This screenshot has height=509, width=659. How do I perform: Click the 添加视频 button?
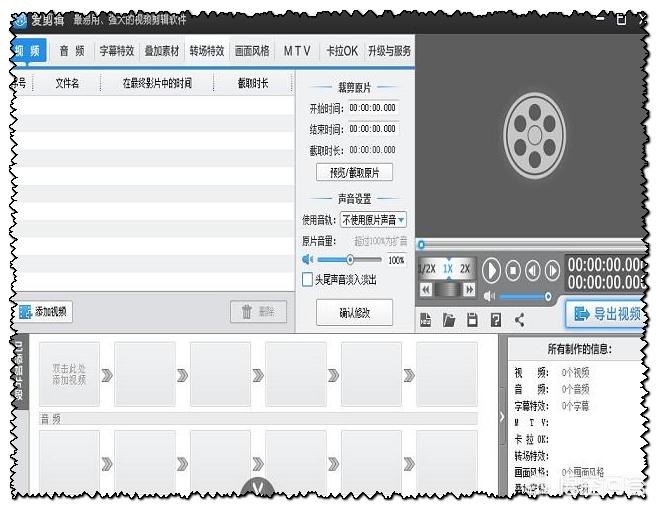tap(44, 312)
